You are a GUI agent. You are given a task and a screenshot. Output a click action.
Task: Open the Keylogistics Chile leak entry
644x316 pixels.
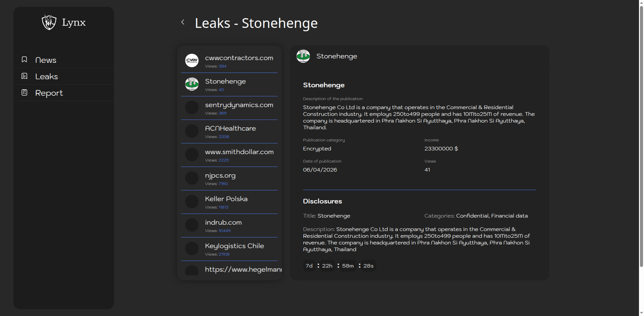click(229, 249)
